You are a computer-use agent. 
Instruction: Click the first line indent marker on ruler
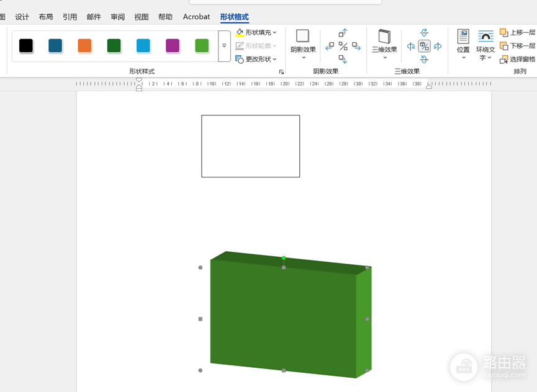point(139,80)
